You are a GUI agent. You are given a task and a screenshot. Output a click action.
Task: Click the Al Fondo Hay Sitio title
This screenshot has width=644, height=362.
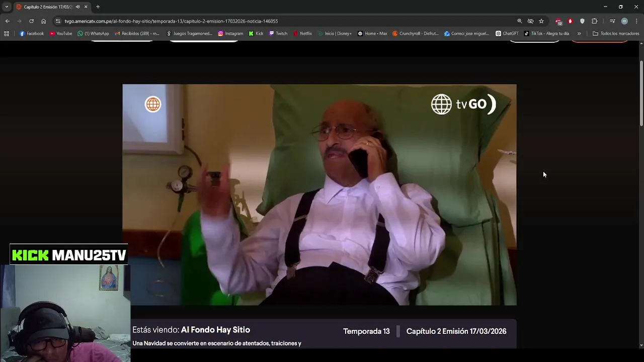(x=215, y=330)
